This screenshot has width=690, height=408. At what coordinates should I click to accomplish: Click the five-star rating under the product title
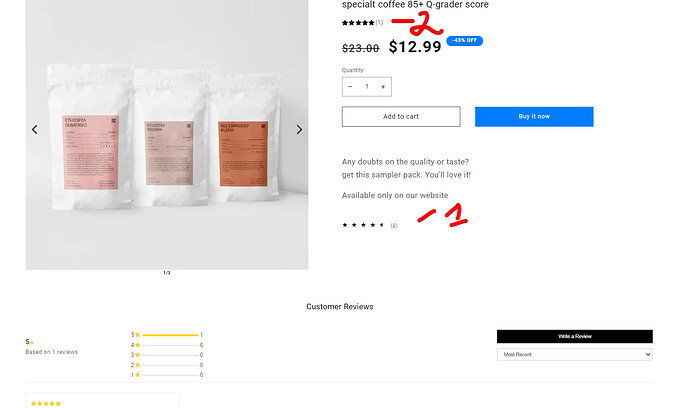tap(358, 22)
